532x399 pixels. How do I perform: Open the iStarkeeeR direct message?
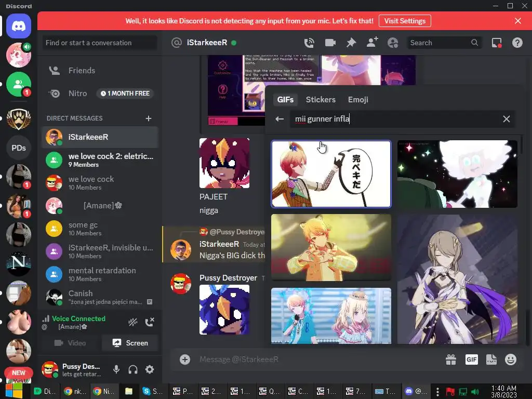[100, 137]
